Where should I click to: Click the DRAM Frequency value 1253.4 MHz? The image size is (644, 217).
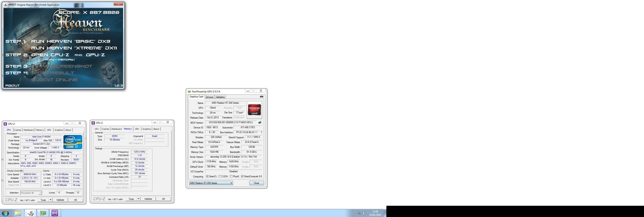click(x=139, y=152)
